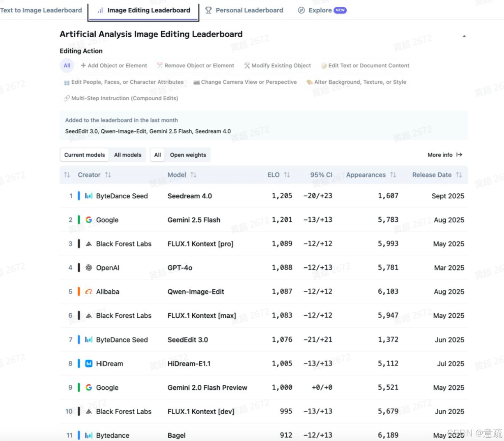Select the HiDream-E1.1 model name
The width and height of the screenshot is (504, 441).
tap(189, 363)
